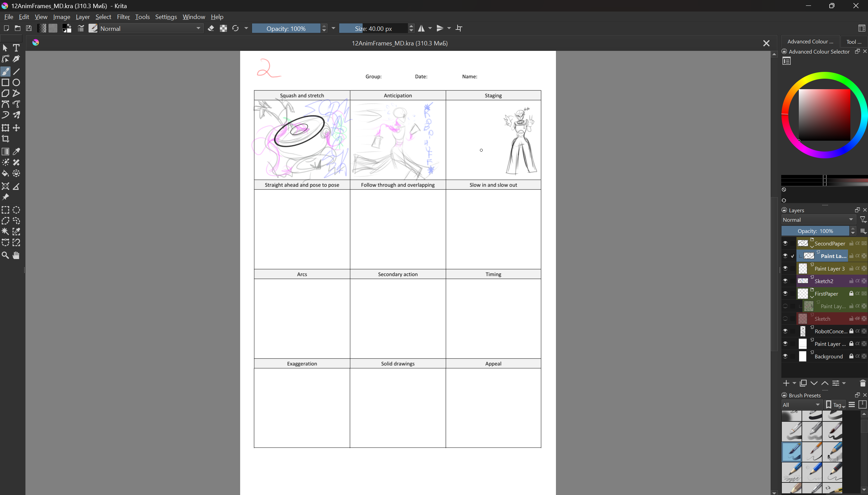Switch to the Tool options tab
The width and height of the screenshot is (868, 495).
854,41
